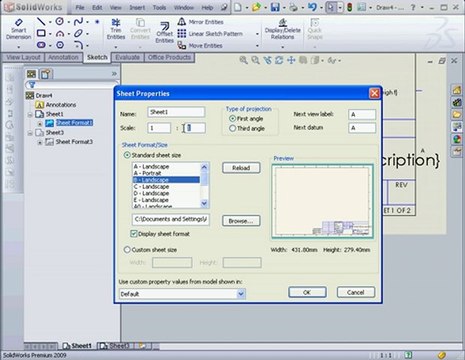Choose A - Portrait sheet size
Viewport: 465px width, 360px height.
147,173
